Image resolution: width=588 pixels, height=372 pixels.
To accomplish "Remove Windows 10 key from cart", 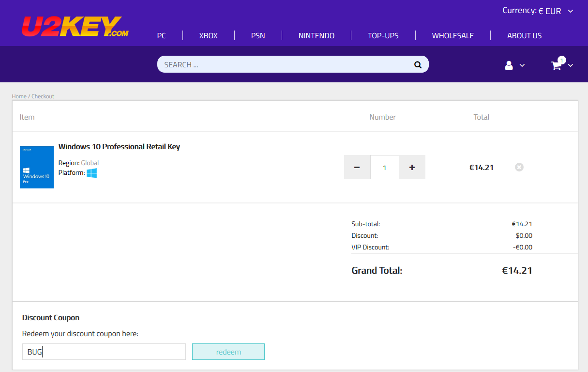I will [519, 167].
